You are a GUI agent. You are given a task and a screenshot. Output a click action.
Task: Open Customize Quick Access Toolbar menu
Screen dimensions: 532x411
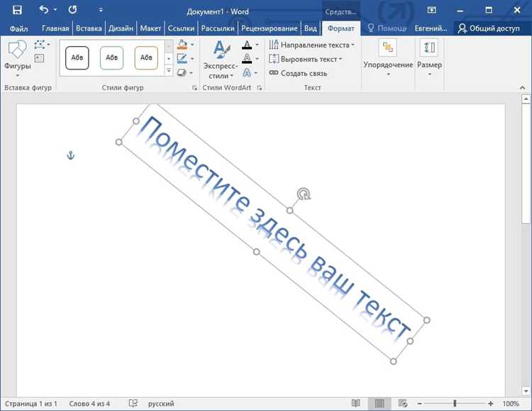point(101,10)
